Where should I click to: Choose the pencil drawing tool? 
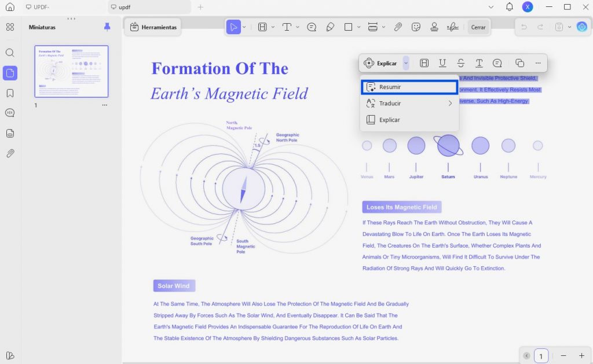(330, 27)
